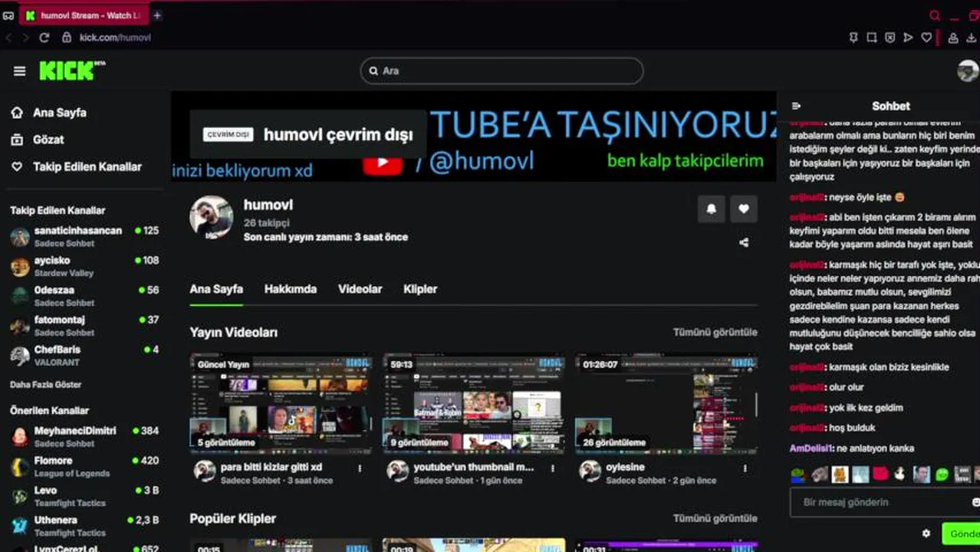Open the 01:26:07 video thumbnail
The height and width of the screenshot is (552, 980).
[666, 404]
